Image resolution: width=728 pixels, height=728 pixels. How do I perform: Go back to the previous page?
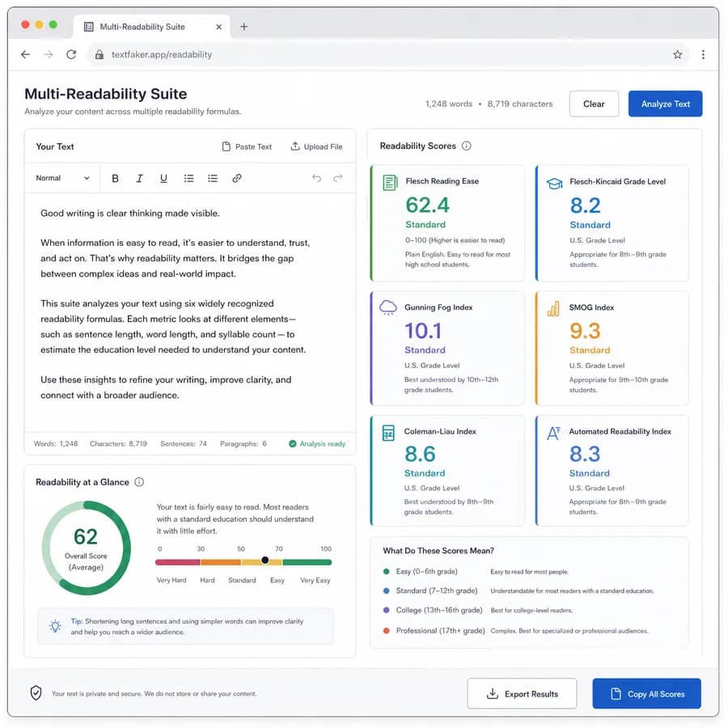(26, 54)
